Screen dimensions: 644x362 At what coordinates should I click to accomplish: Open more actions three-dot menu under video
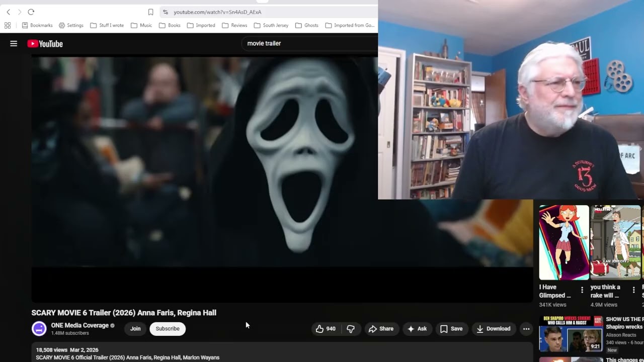(x=526, y=329)
